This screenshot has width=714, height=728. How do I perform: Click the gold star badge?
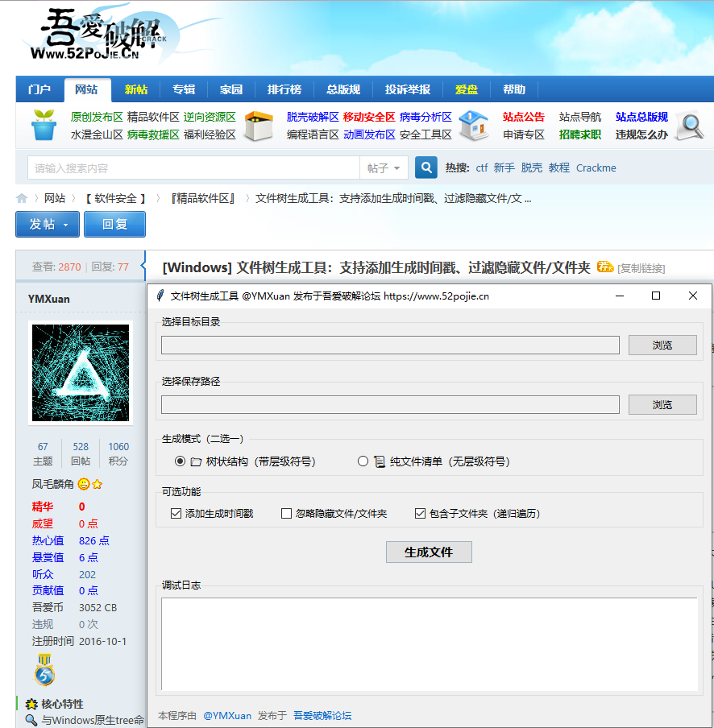(x=97, y=484)
